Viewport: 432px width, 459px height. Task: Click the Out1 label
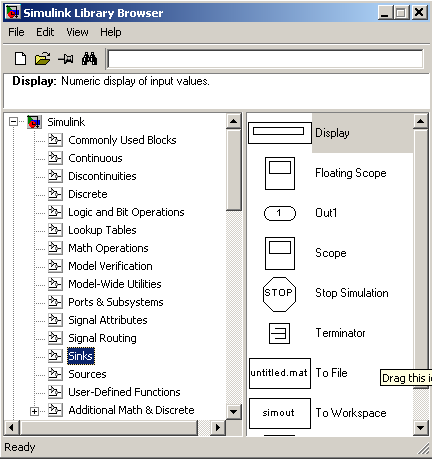click(326, 213)
